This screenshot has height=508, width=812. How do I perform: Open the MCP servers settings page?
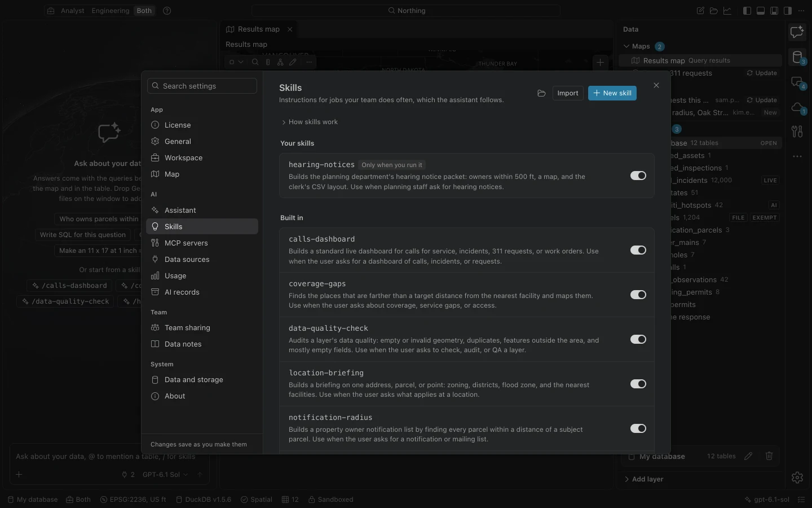pyautogui.click(x=202, y=243)
